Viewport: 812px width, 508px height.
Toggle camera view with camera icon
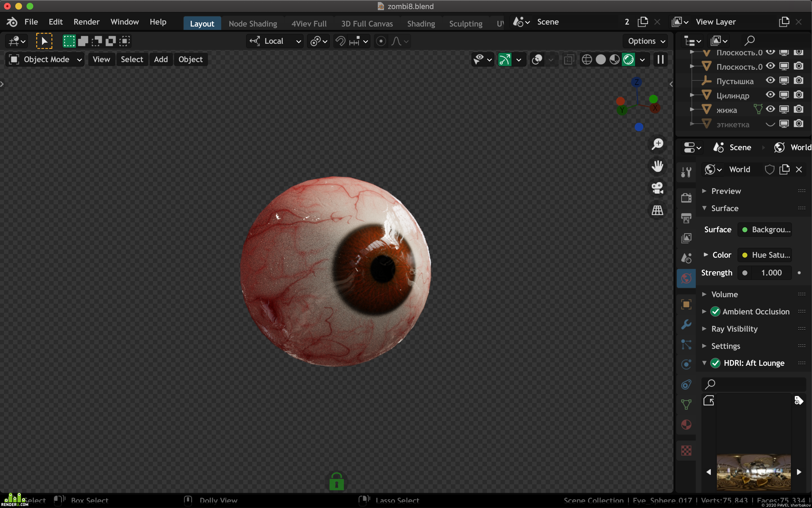[657, 188]
